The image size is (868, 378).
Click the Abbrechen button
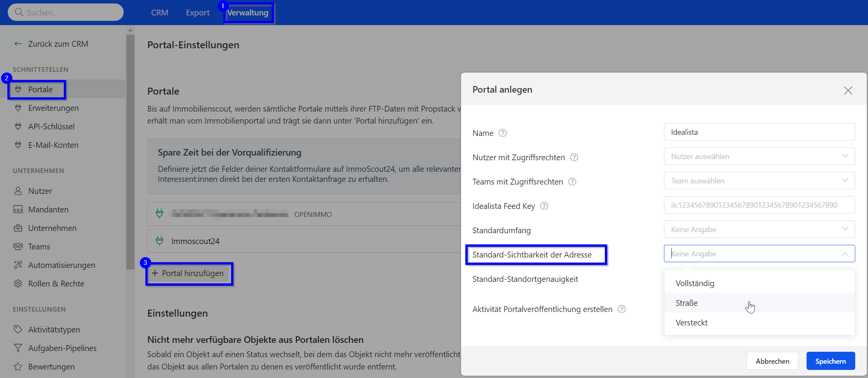point(772,361)
